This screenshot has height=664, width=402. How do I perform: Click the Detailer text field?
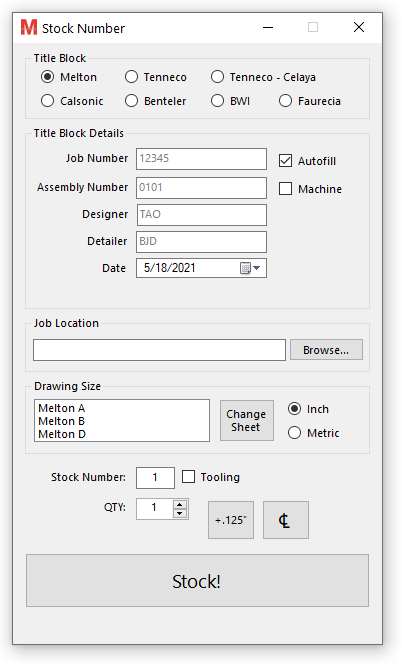point(201,242)
